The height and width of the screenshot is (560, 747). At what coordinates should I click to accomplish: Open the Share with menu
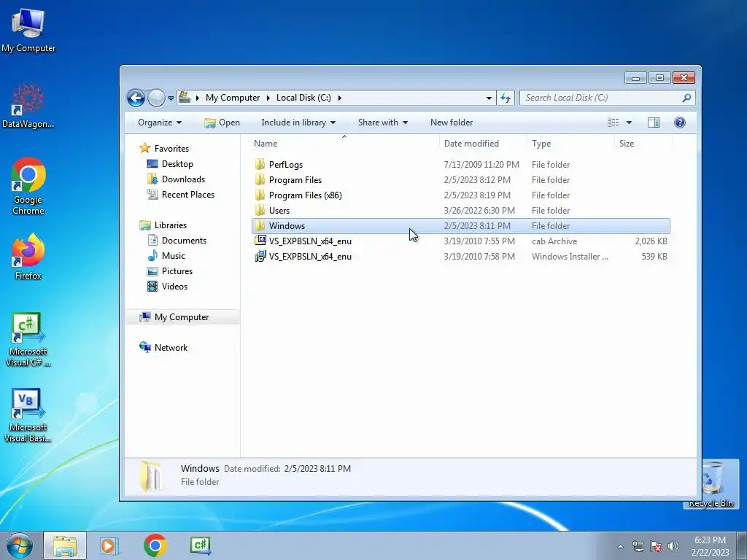pos(382,122)
